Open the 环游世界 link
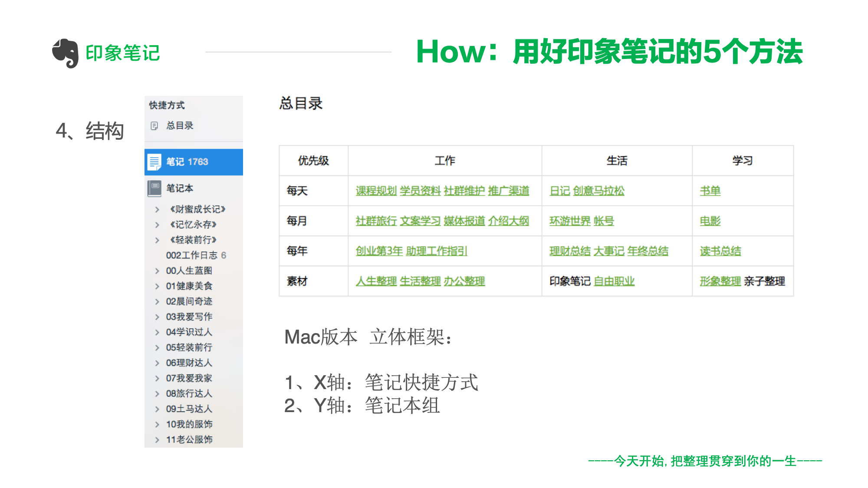Image resolution: width=868 pixels, height=488 pixels. click(570, 221)
